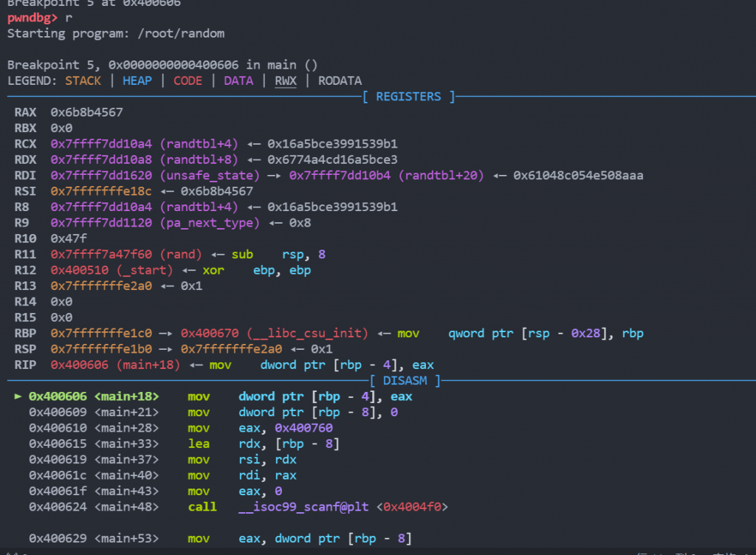
Task: Click the R8 register name
Action: [21, 207]
